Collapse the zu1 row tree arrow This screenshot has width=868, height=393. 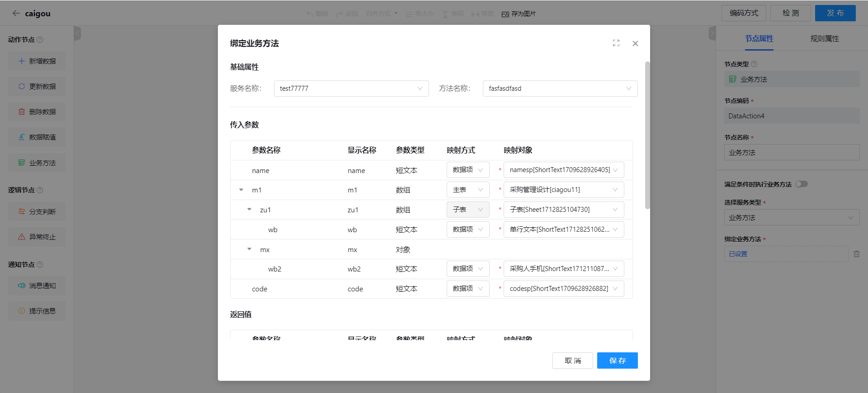pyautogui.click(x=249, y=210)
